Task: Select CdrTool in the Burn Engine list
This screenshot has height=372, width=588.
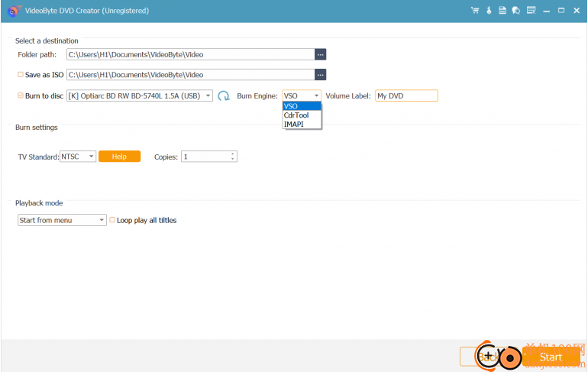Action: (x=302, y=115)
